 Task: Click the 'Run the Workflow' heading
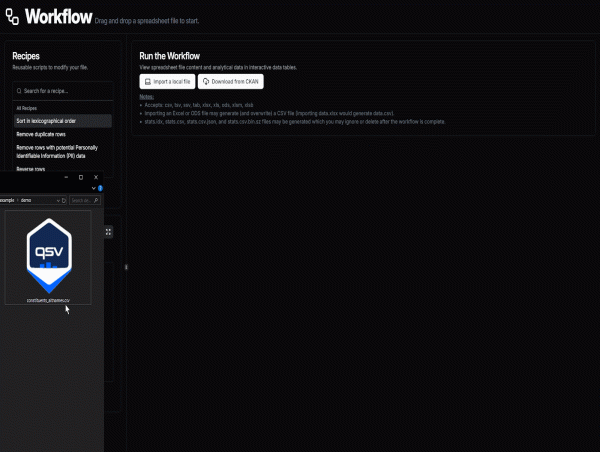pos(170,56)
